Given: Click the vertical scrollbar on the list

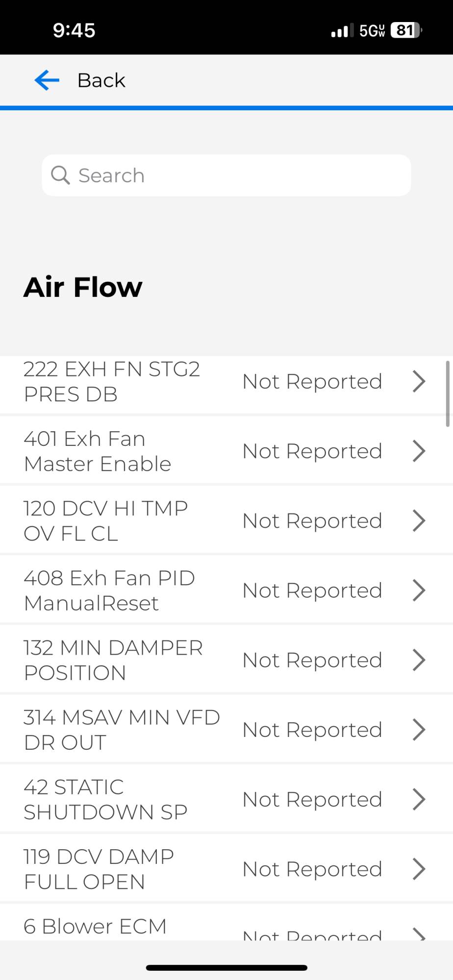Looking at the screenshot, I should coord(448,394).
